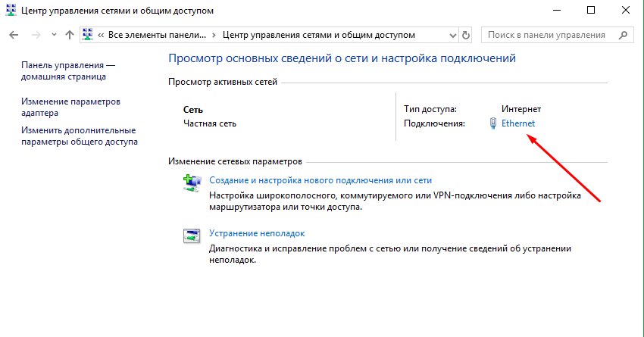
Task: Expand the address bar history dropdown
Action: 452,36
